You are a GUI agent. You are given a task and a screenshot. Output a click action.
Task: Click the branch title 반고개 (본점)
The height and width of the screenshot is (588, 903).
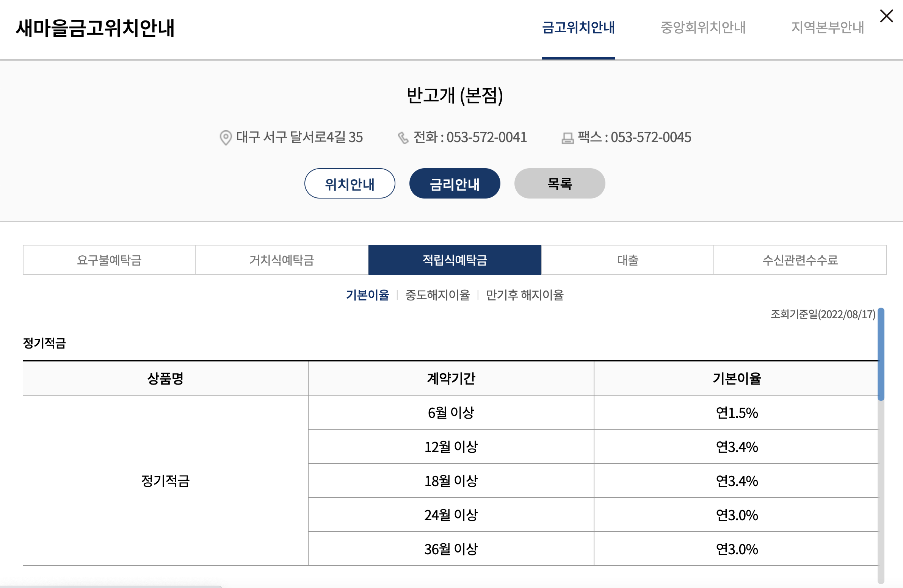click(x=455, y=95)
